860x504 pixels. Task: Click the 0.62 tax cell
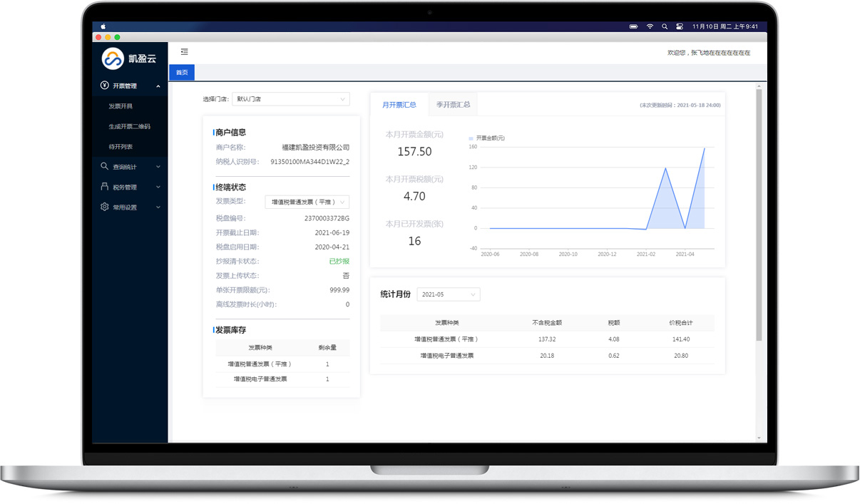614,356
